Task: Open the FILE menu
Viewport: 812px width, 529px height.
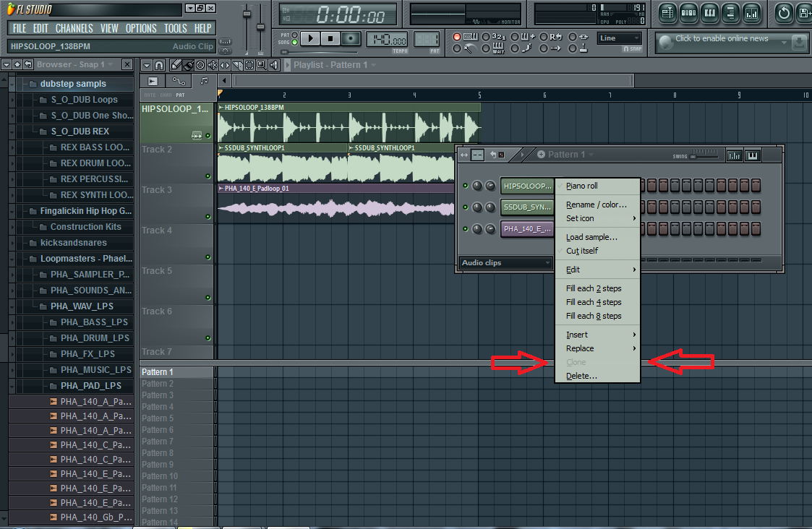Action: (20, 28)
